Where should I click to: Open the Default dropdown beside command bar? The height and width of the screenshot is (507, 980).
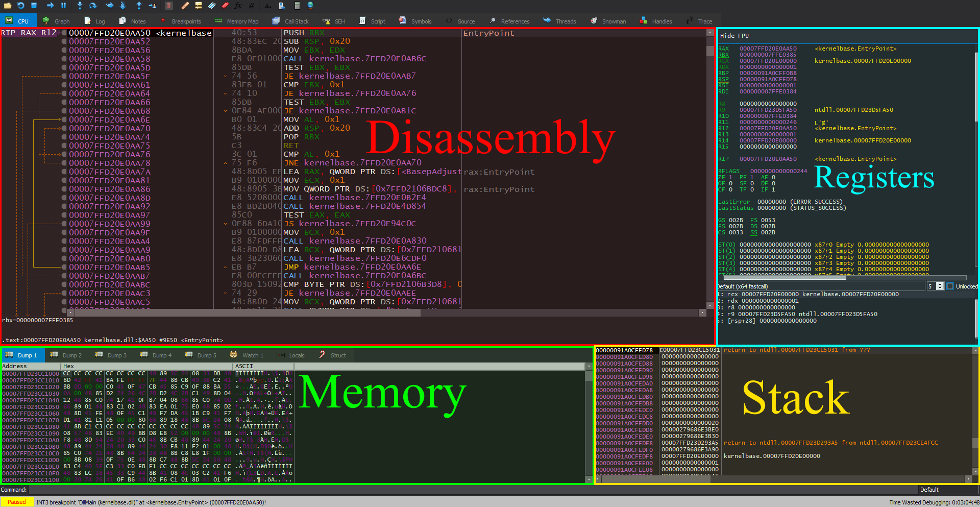pyautogui.click(x=948, y=490)
